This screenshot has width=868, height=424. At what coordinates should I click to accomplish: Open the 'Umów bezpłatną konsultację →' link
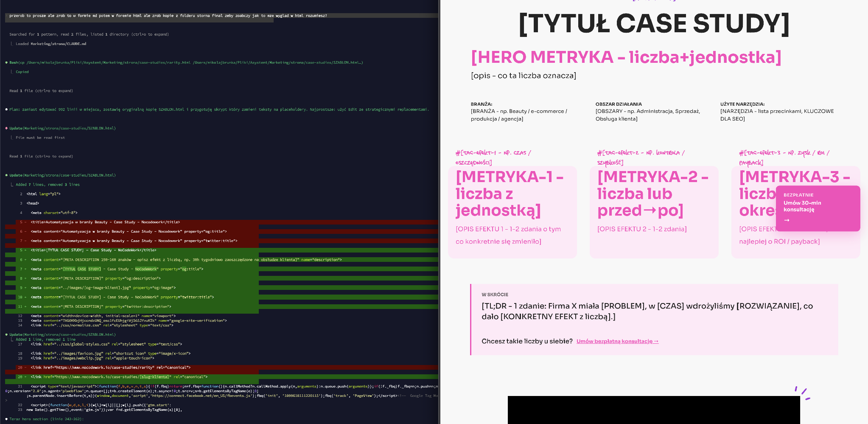(x=617, y=341)
